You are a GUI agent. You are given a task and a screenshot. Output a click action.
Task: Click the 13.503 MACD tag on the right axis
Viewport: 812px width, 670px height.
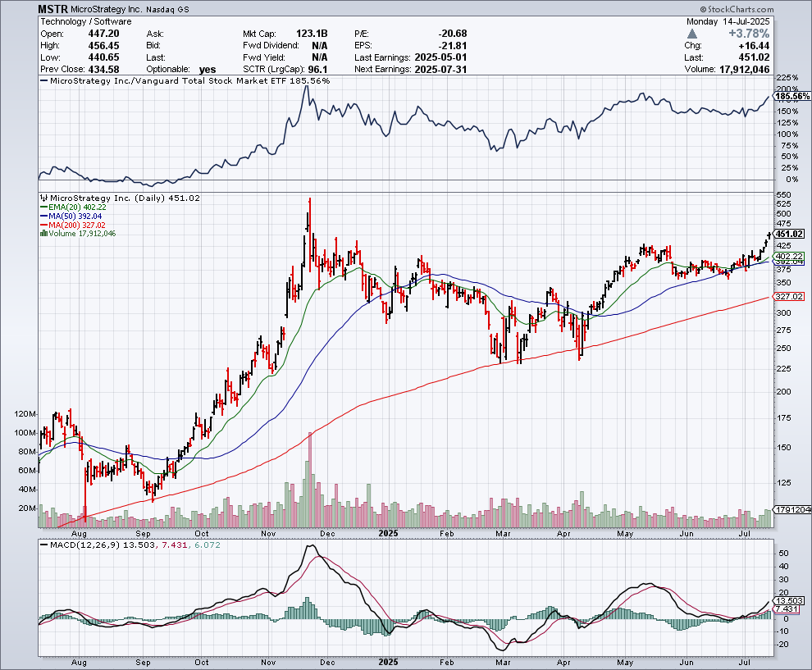pyautogui.click(x=790, y=600)
